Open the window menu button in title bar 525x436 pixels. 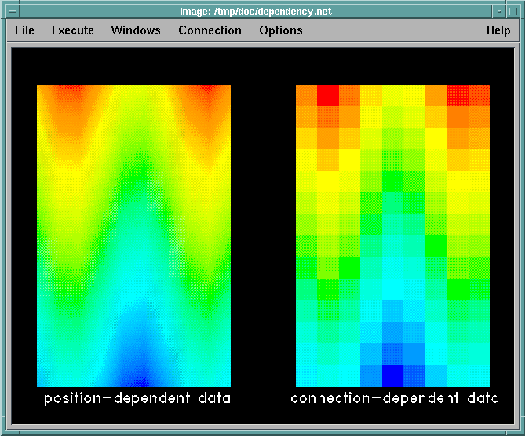[13, 12]
